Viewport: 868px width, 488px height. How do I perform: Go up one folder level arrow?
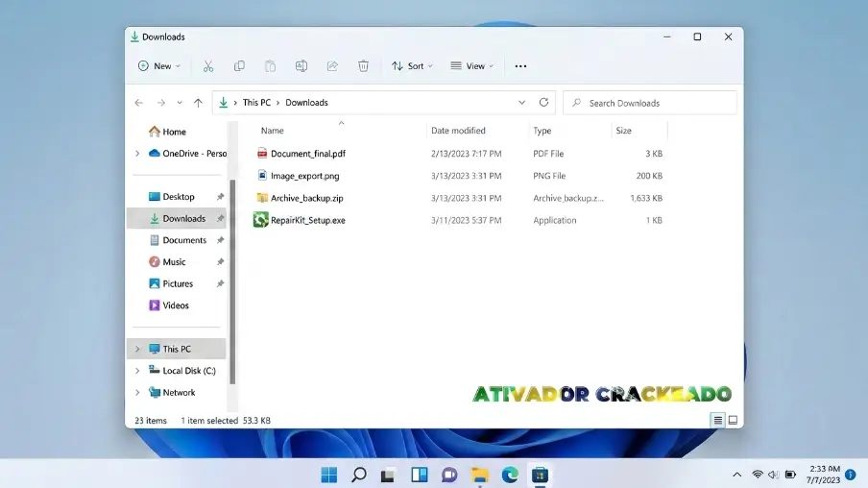pyautogui.click(x=198, y=103)
